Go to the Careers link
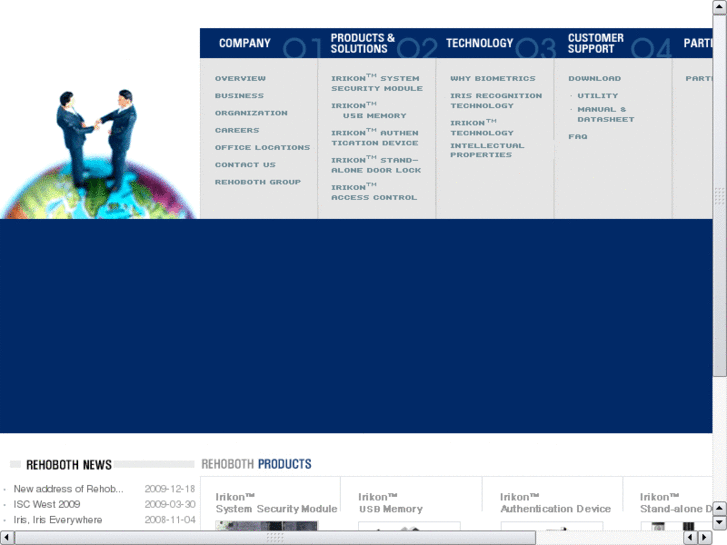Image resolution: width=727 pixels, height=545 pixels. [237, 130]
